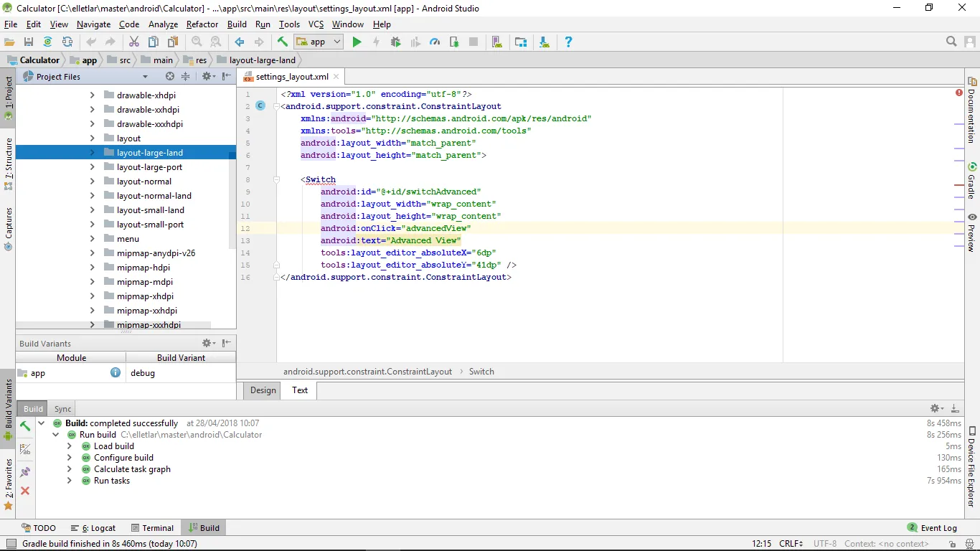This screenshot has width=980, height=551.
Task: Sync project with Gradle files icon
Action: [48, 42]
